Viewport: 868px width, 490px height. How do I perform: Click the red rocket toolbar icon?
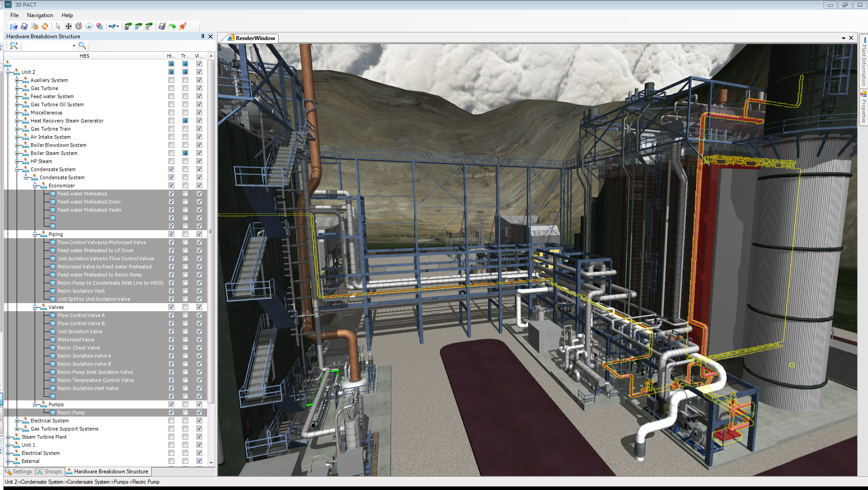pos(183,27)
